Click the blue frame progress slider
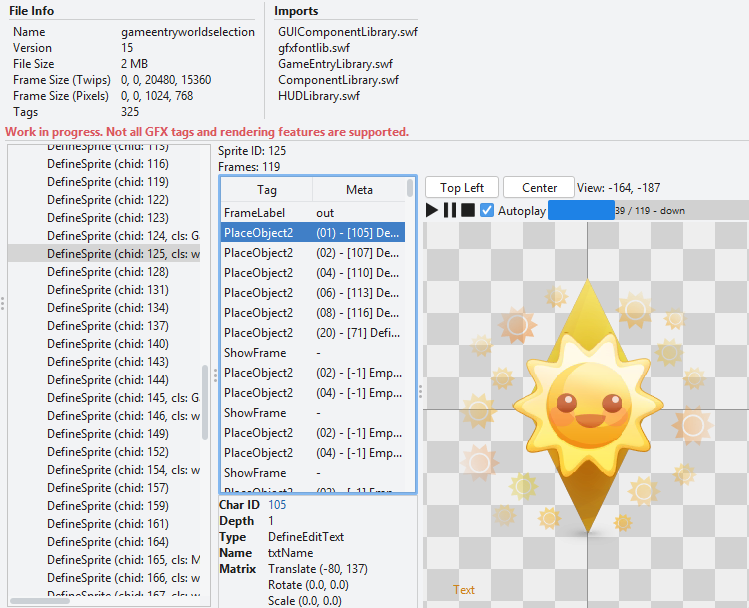The height and width of the screenshot is (608, 749). (581, 210)
